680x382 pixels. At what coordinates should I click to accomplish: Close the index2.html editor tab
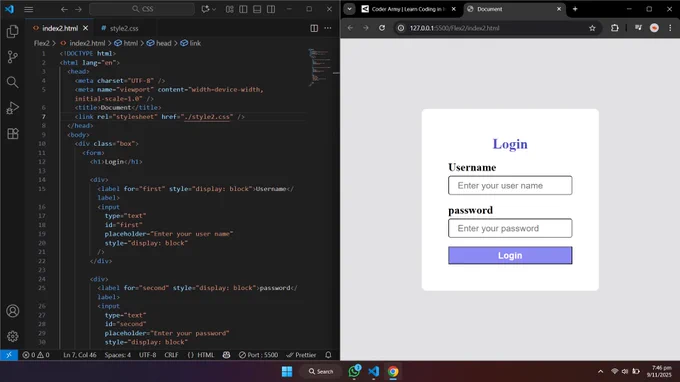click(85, 28)
